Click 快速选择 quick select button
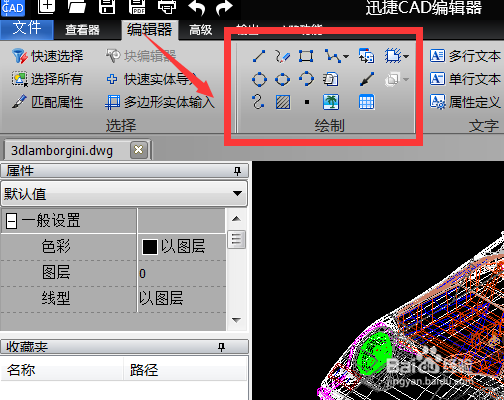Screen dimensions: 504x400 pos(47,56)
